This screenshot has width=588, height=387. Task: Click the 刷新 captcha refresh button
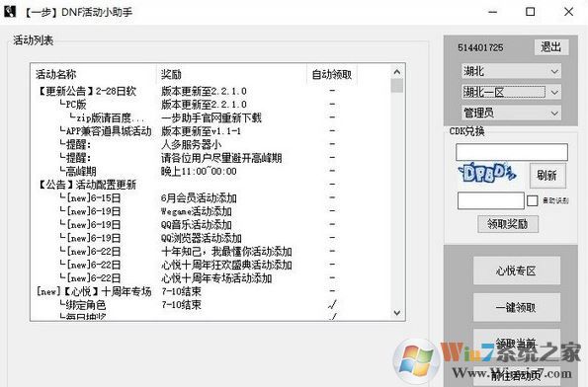(x=547, y=175)
